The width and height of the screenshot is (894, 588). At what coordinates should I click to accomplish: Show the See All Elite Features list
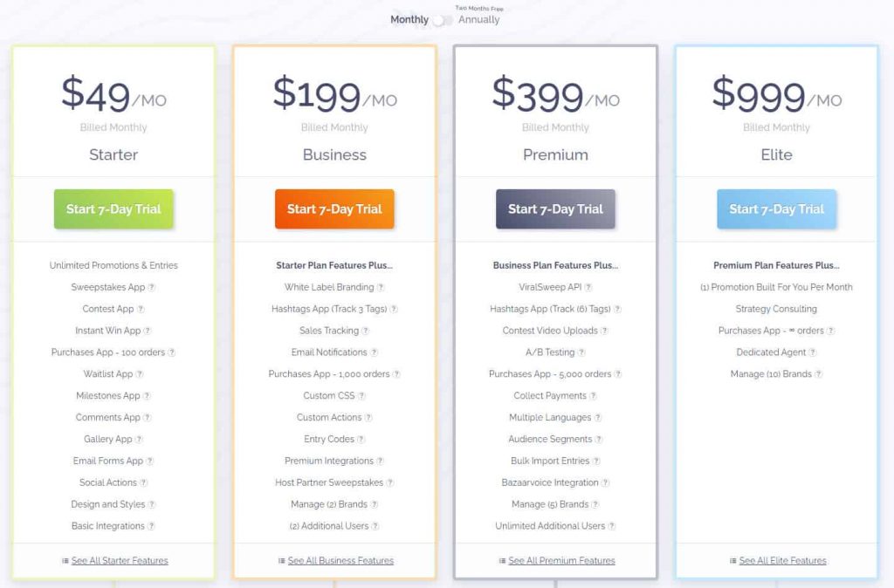pos(782,561)
